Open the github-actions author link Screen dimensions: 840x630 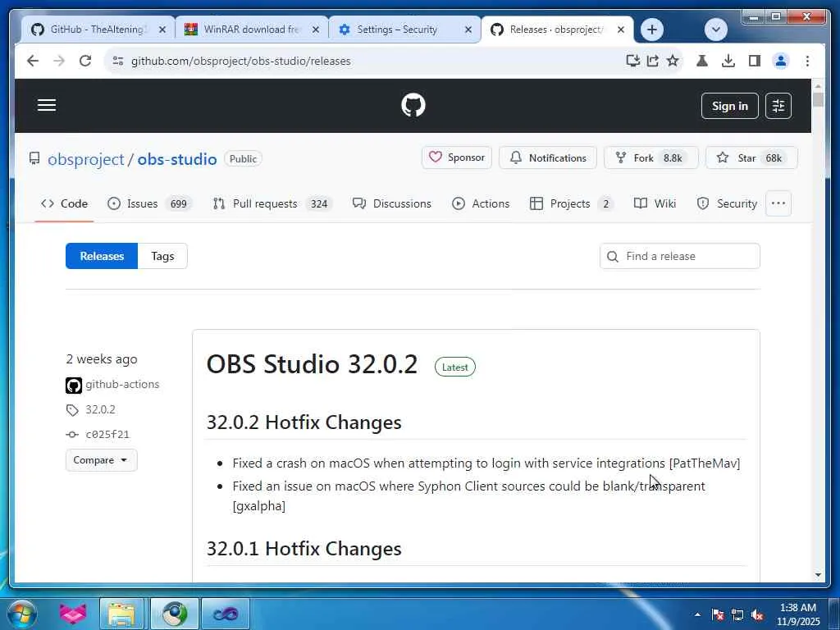point(122,384)
